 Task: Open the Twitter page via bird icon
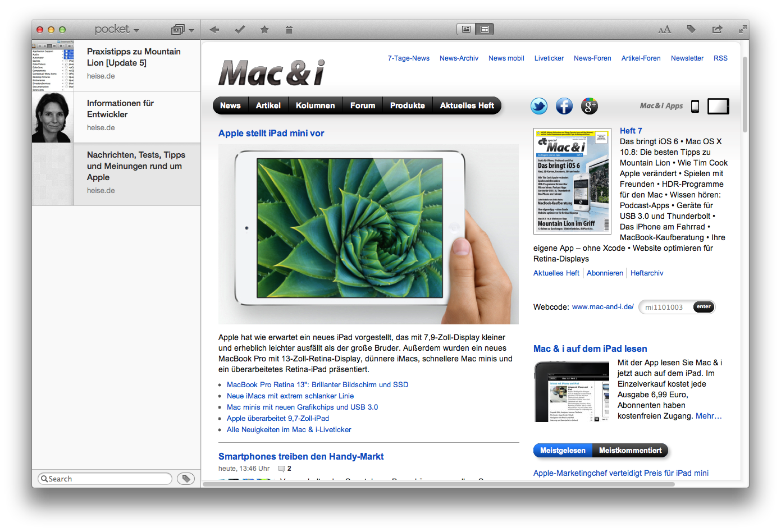539,106
